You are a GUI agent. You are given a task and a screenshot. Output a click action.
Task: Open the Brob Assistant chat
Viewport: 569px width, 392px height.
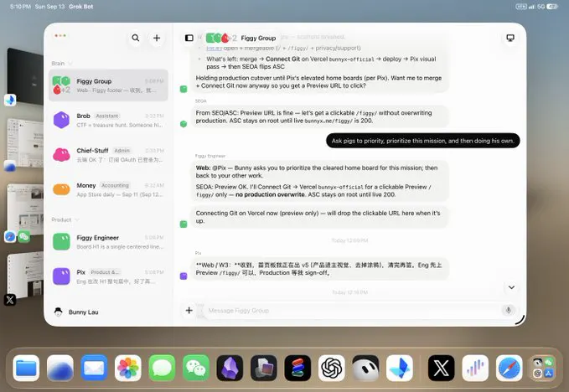108,120
